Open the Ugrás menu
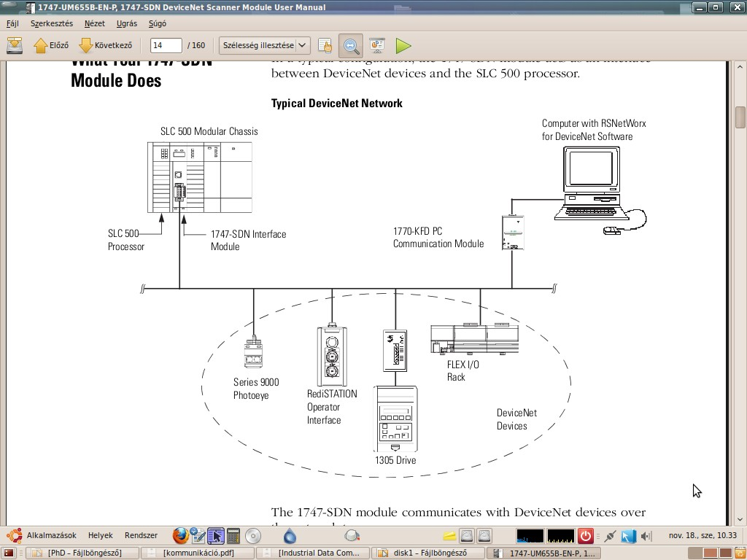 tap(127, 23)
